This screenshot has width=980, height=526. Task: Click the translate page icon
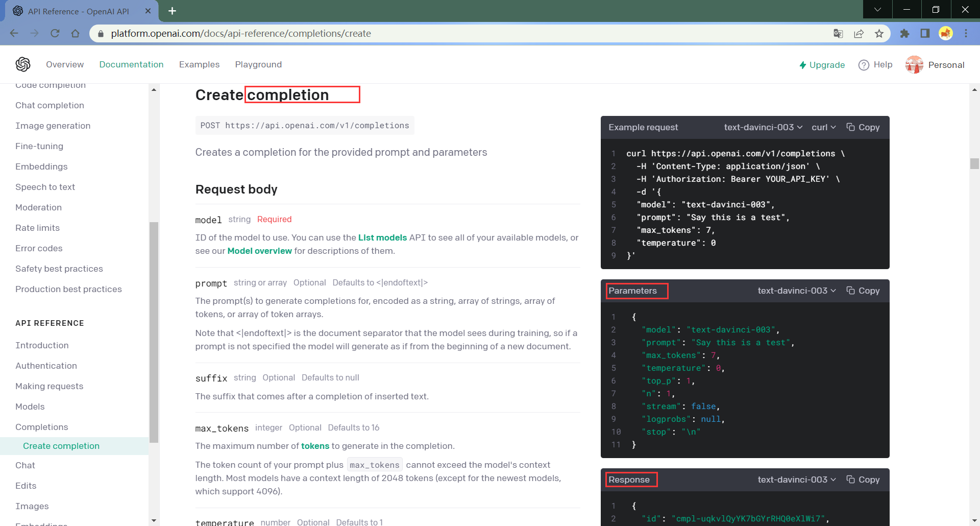point(838,33)
